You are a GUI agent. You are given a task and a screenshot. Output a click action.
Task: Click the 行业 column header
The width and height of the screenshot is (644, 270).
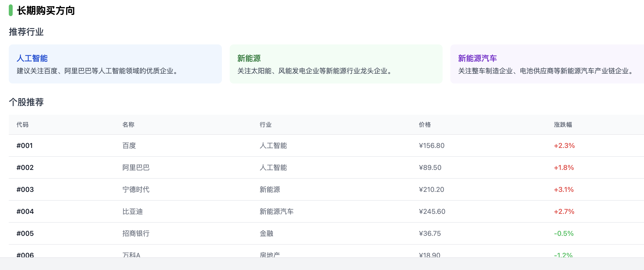point(265,125)
